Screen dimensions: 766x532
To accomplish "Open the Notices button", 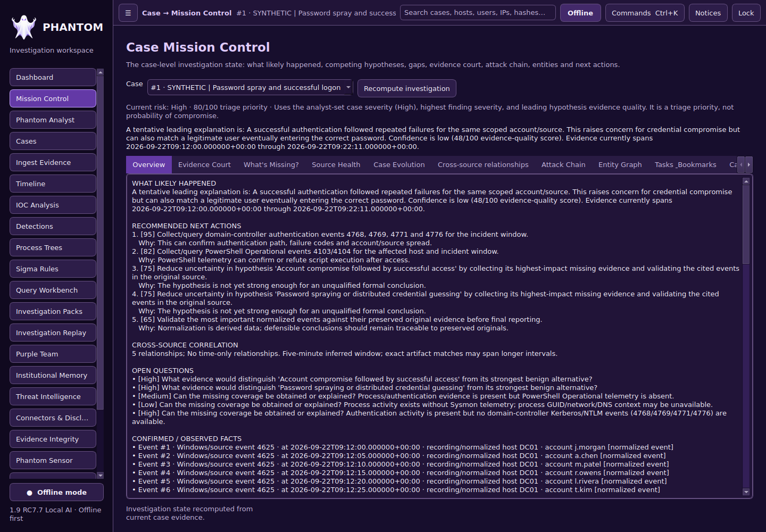I will [708, 13].
